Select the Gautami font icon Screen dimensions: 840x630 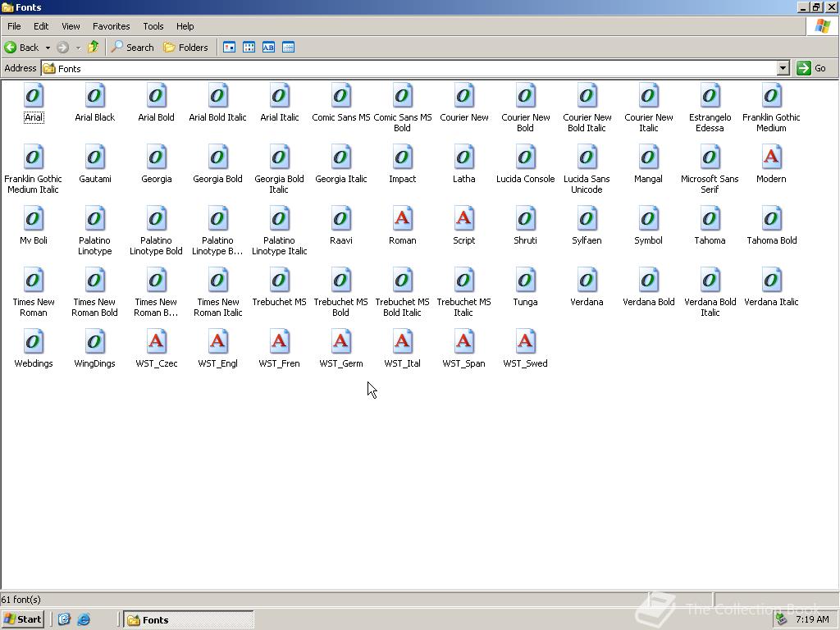[x=95, y=157]
